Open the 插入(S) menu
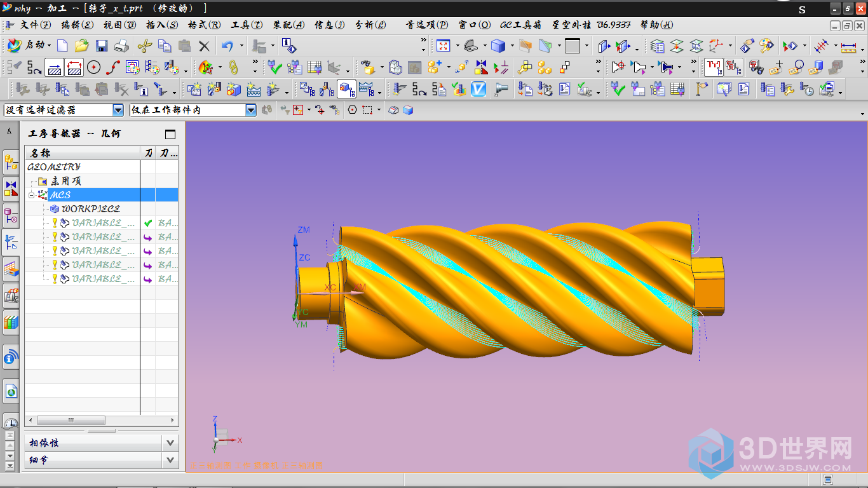 click(x=162, y=25)
